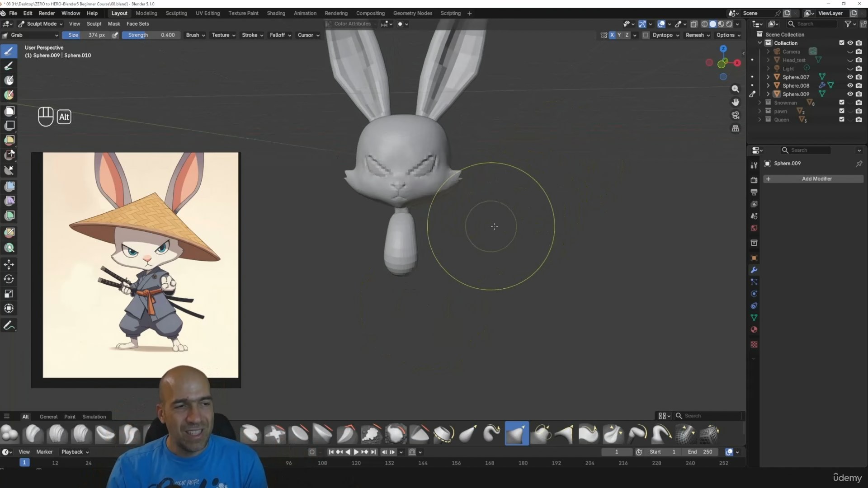Click the current frame number field
The height and width of the screenshot is (488, 868).
tap(617, 452)
